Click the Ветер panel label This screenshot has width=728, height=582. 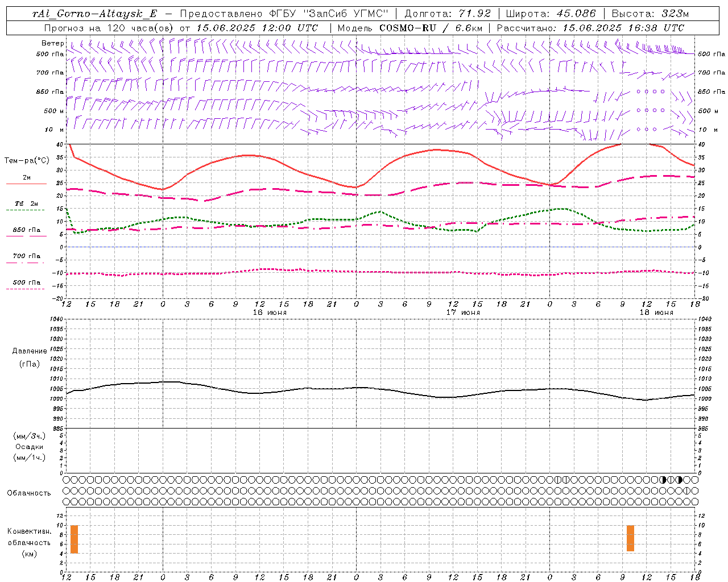coord(53,43)
